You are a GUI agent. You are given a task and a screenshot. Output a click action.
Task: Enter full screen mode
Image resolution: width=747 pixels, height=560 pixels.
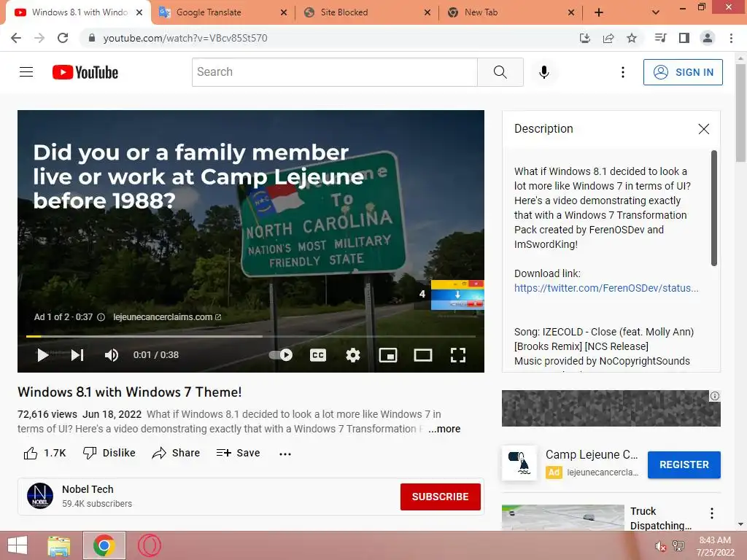tap(458, 355)
